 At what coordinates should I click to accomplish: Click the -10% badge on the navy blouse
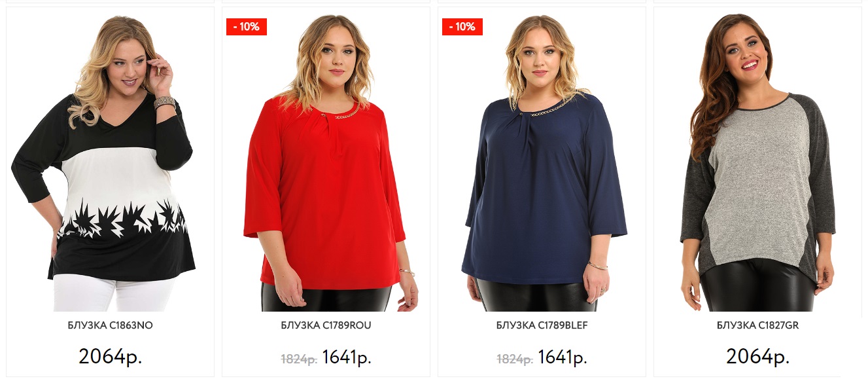[462, 27]
